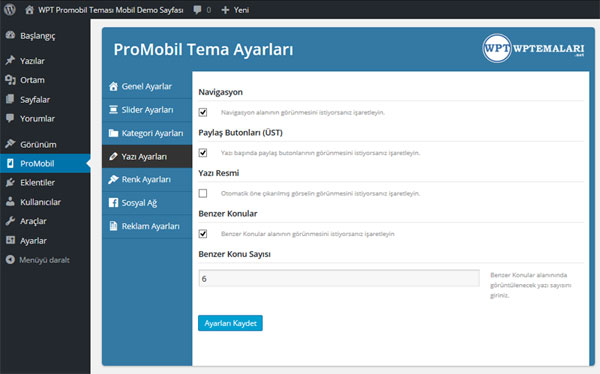Viewport: 600px width, 374px height.
Task: Switch to Slider Ayarları tab
Action: point(147,110)
